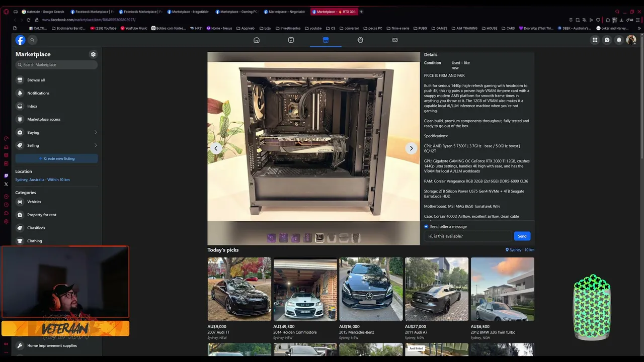Open the Messenger chats icon
This screenshot has width=644, height=362.
(607, 40)
